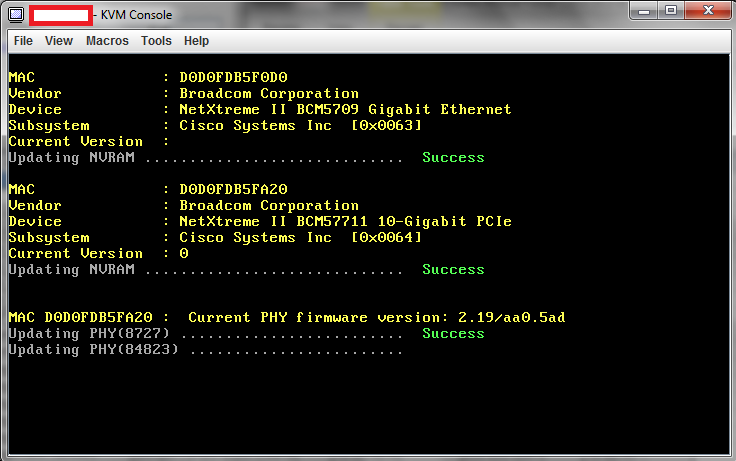Minimize the KVM Console window
736x461 pixels.
(643, 12)
